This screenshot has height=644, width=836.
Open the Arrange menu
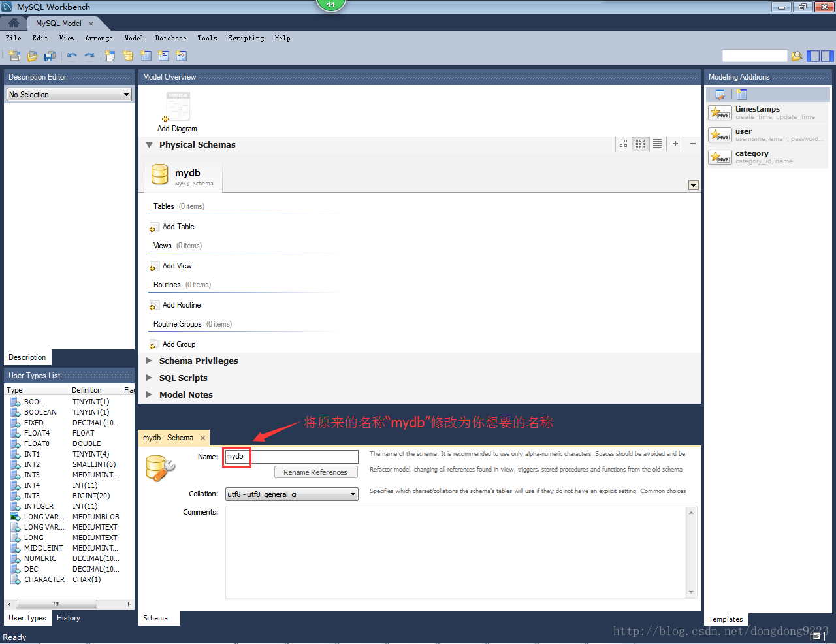click(x=99, y=38)
